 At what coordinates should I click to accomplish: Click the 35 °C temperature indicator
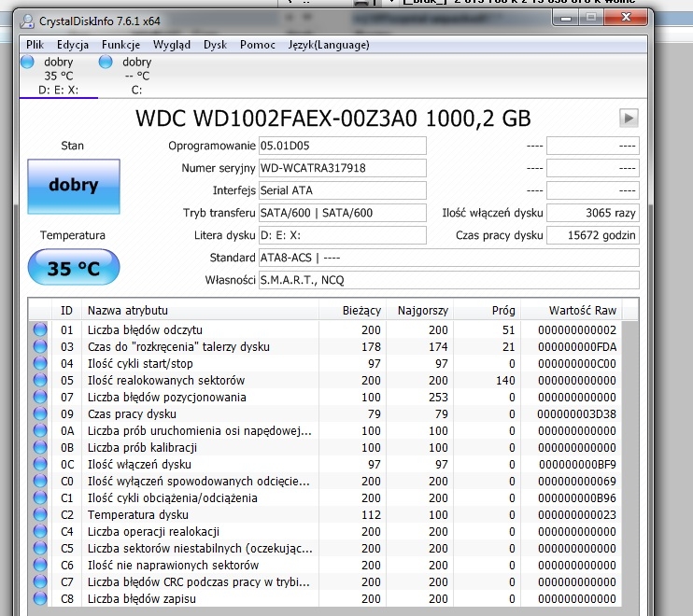pyautogui.click(x=74, y=268)
